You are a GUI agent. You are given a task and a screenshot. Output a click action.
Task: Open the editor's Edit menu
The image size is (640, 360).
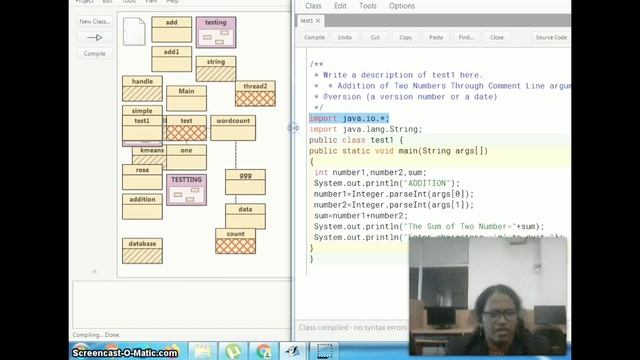pyautogui.click(x=340, y=6)
